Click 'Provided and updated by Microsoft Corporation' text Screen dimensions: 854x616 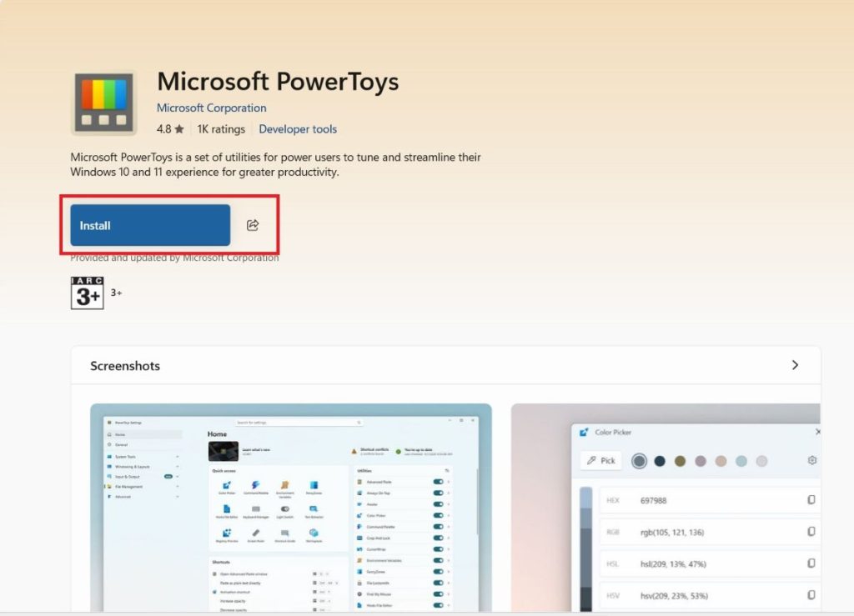coord(174,258)
